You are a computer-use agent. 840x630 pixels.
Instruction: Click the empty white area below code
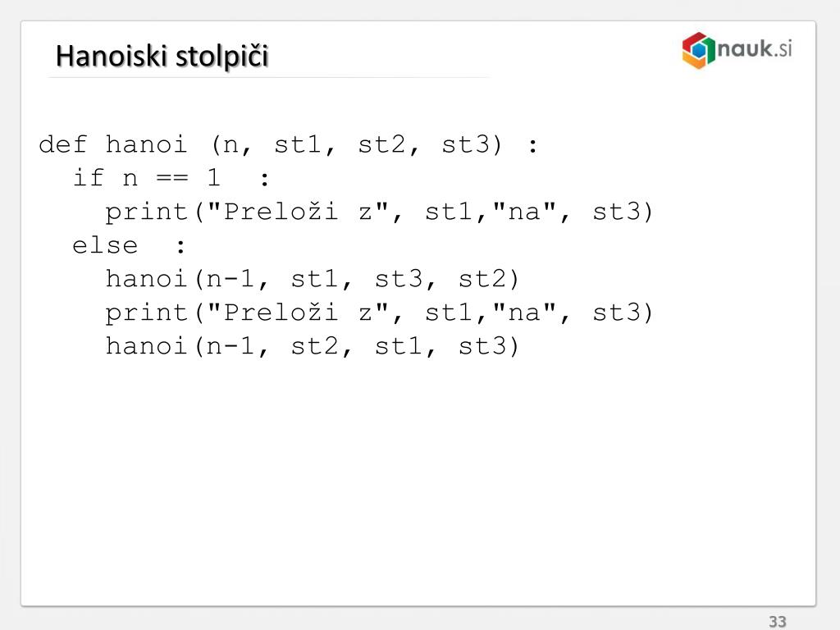click(x=418, y=482)
